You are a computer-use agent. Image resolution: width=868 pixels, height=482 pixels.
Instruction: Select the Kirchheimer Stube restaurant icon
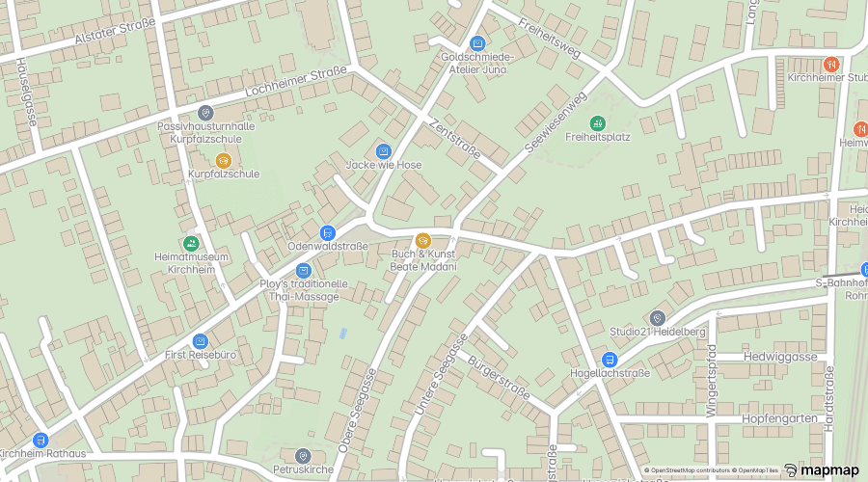[831, 65]
